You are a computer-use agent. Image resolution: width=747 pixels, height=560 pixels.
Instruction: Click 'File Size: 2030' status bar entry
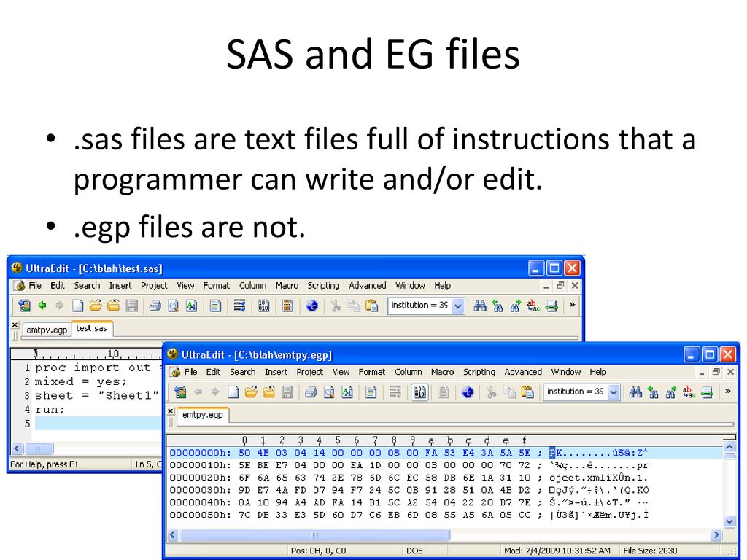coord(650,551)
